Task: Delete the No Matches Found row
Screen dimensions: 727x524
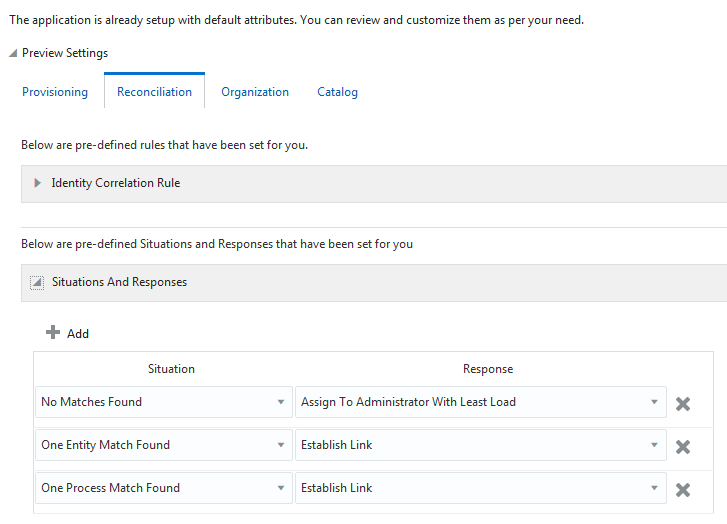Action: point(683,404)
